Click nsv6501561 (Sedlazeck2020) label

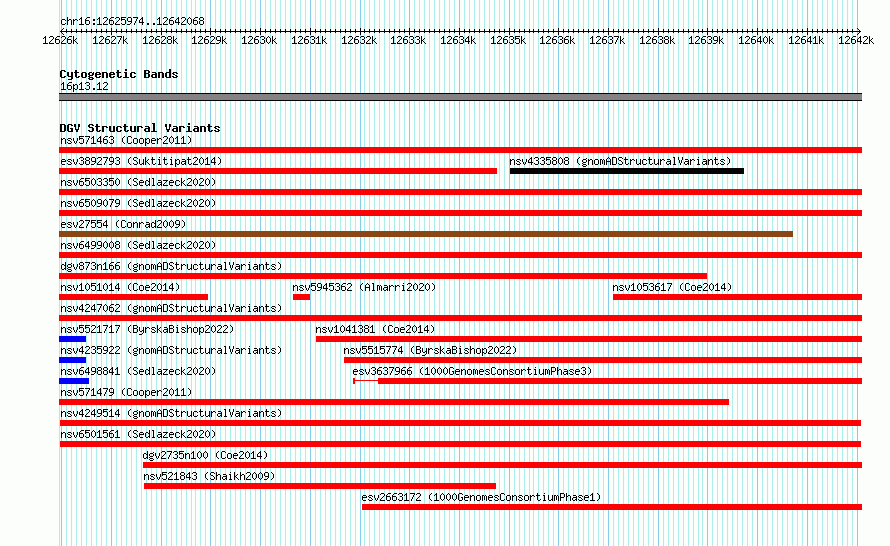pos(138,434)
